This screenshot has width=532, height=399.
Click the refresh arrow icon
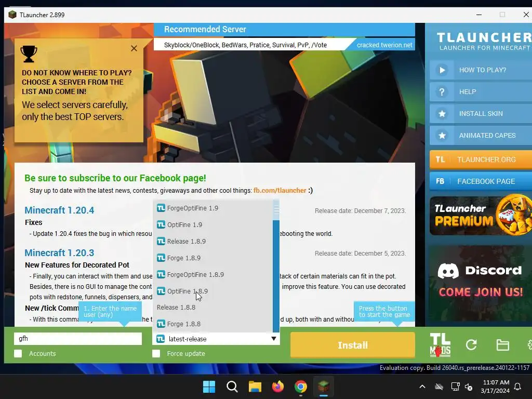[471, 345]
